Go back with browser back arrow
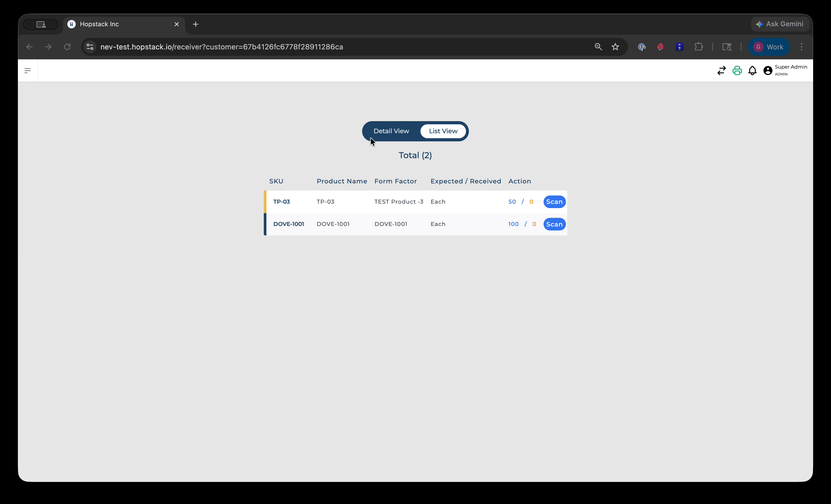This screenshot has width=831, height=504. [x=30, y=47]
